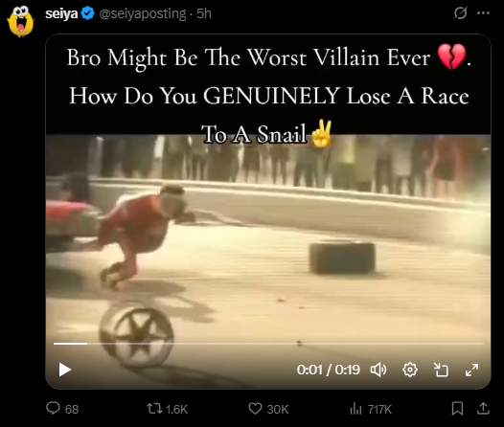This screenshot has width=504, height=427.
Task: View tweet analytics bar chart icon
Action: [x=355, y=409]
